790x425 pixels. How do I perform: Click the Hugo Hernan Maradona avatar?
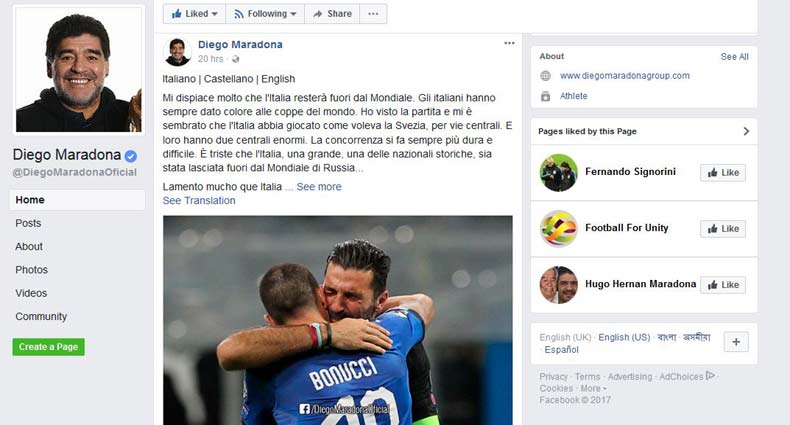tap(558, 285)
